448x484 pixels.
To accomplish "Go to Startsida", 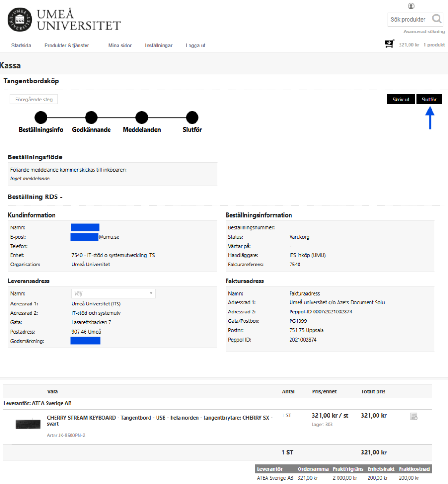I will coord(21,46).
